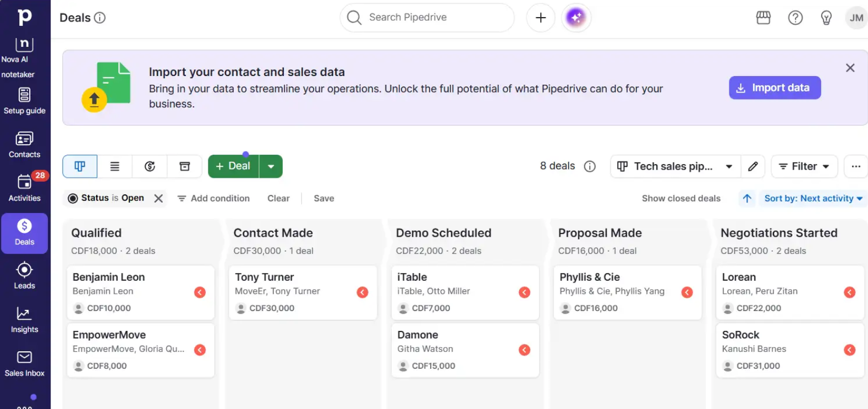The width and height of the screenshot is (868, 409).
Task: Remove the Status is Open condition
Action: pyautogui.click(x=158, y=198)
